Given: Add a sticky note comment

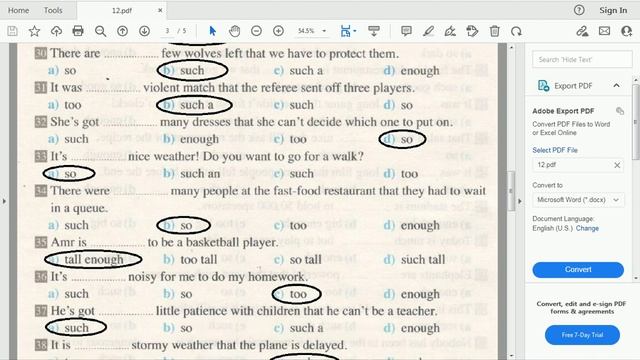Looking at the screenshot, I should click(406, 31).
